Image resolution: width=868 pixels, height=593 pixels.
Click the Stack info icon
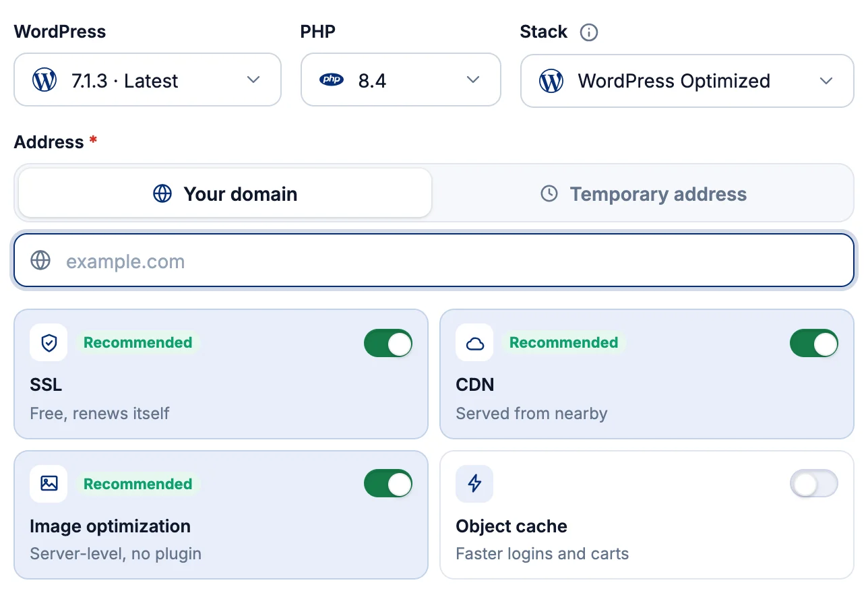(589, 32)
